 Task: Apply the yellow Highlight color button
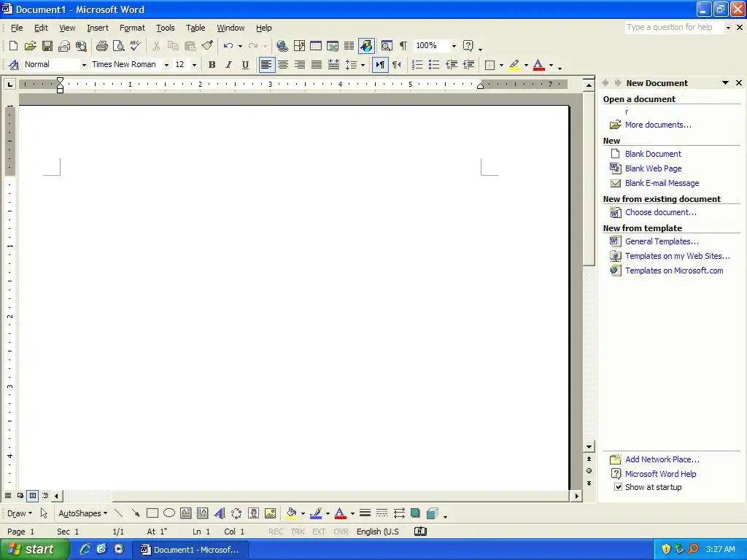coord(514,65)
